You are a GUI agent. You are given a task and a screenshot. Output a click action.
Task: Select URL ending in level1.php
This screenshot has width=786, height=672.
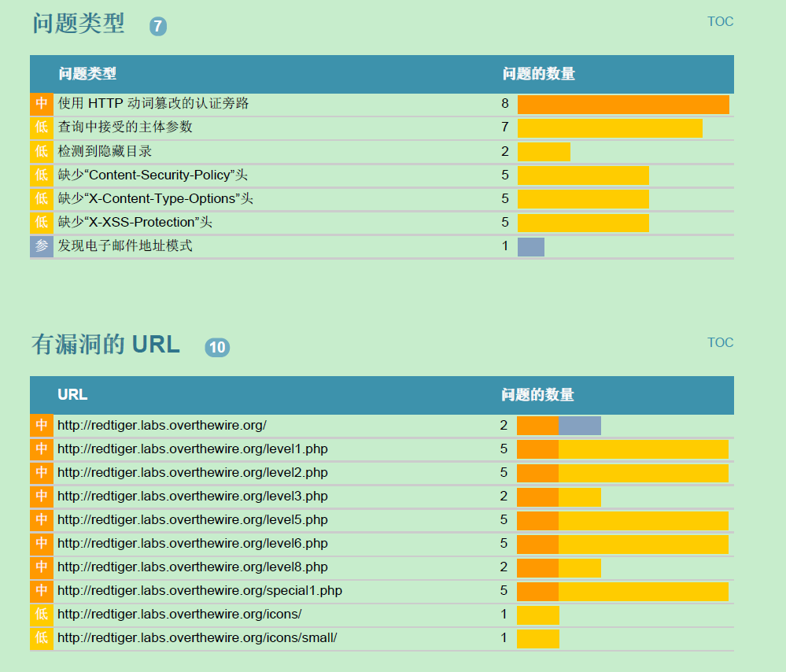coord(193,449)
